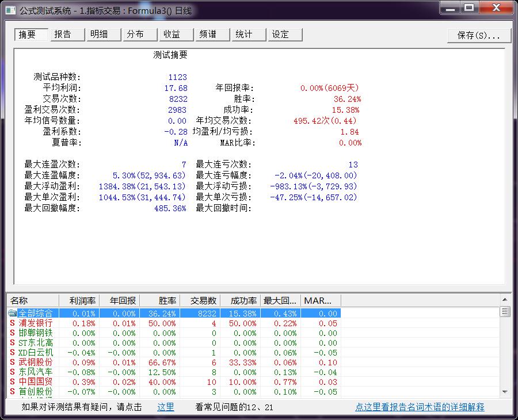This screenshot has width=518, height=420.
Task: Sort by the 名称 column header
Action: click(33, 301)
